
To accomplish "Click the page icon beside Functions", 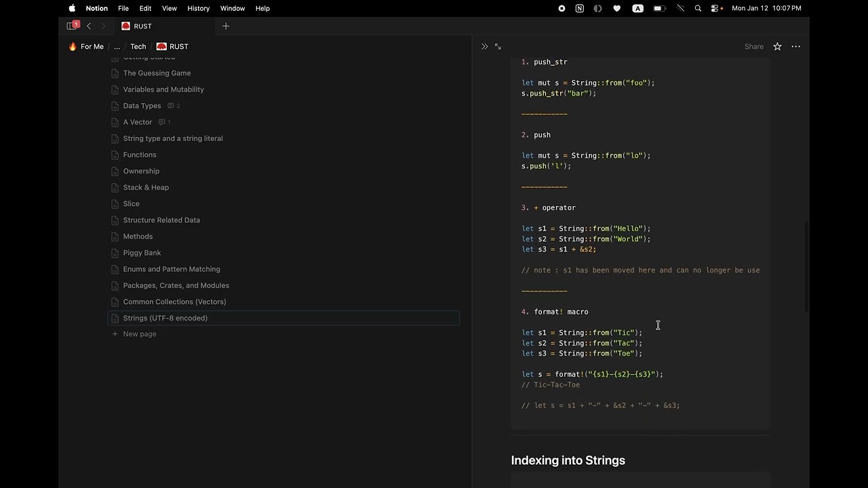I will click(115, 155).
